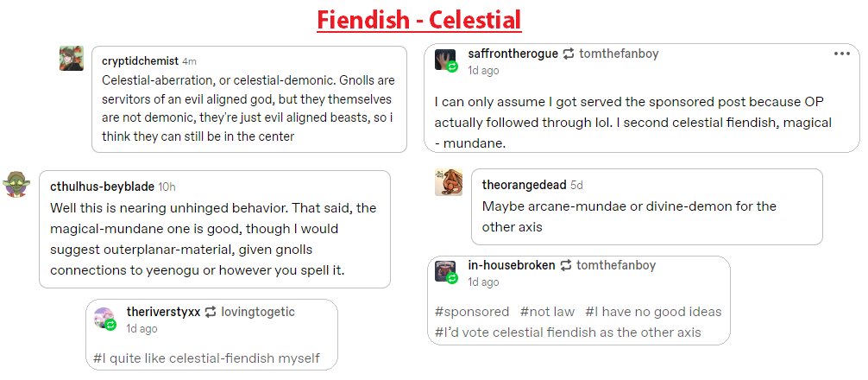Go to theorangedead's profile name

pyautogui.click(x=524, y=185)
